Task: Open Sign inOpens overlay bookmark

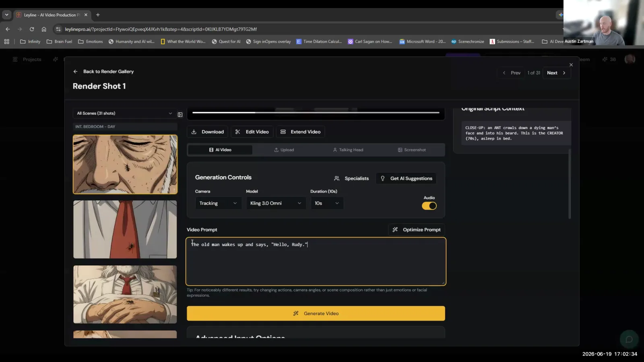Action: pyautogui.click(x=268, y=41)
